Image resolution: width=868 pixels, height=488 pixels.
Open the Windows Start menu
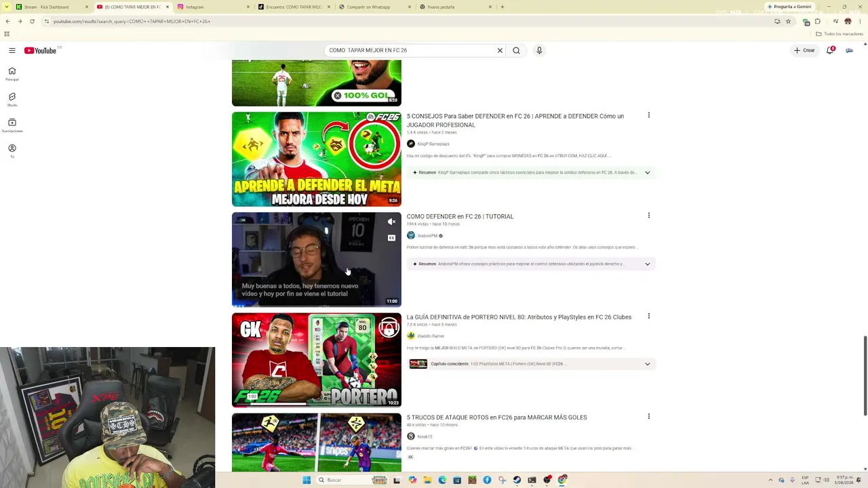click(x=307, y=480)
